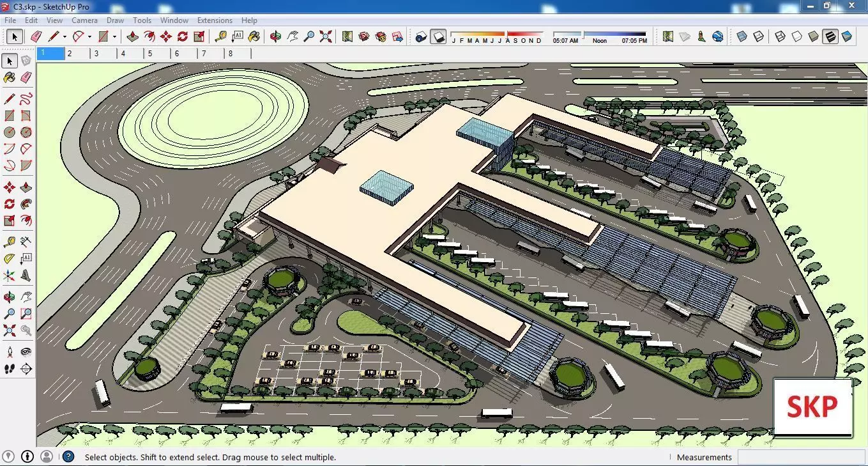This screenshot has height=466, width=868.
Task: Open the Extensions menu
Action: [x=215, y=20]
